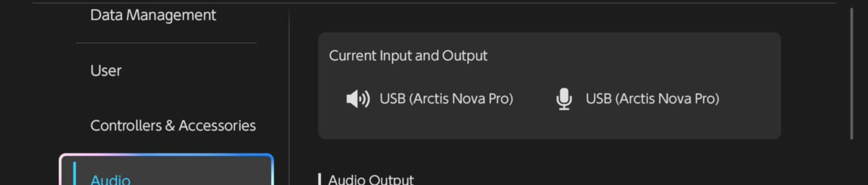The image size is (868, 185).
Task: Click the microphone input icon
Action: [x=564, y=99]
